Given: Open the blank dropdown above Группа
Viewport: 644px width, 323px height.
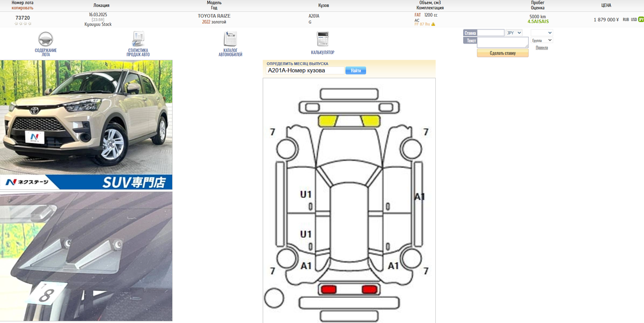Looking at the screenshot, I should click(541, 33).
